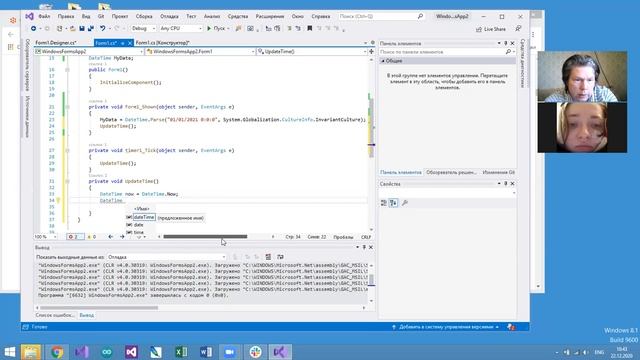Close the Output panel

pyautogui.click(x=371, y=247)
